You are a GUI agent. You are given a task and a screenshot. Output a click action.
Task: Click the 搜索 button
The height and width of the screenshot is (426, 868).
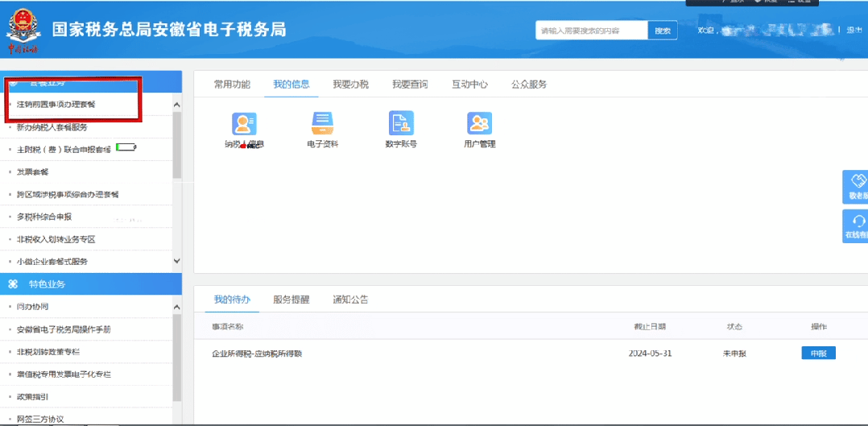(x=663, y=31)
